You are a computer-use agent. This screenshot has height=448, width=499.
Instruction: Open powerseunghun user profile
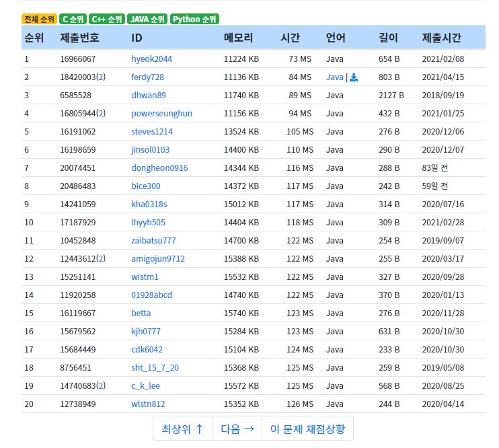click(161, 114)
